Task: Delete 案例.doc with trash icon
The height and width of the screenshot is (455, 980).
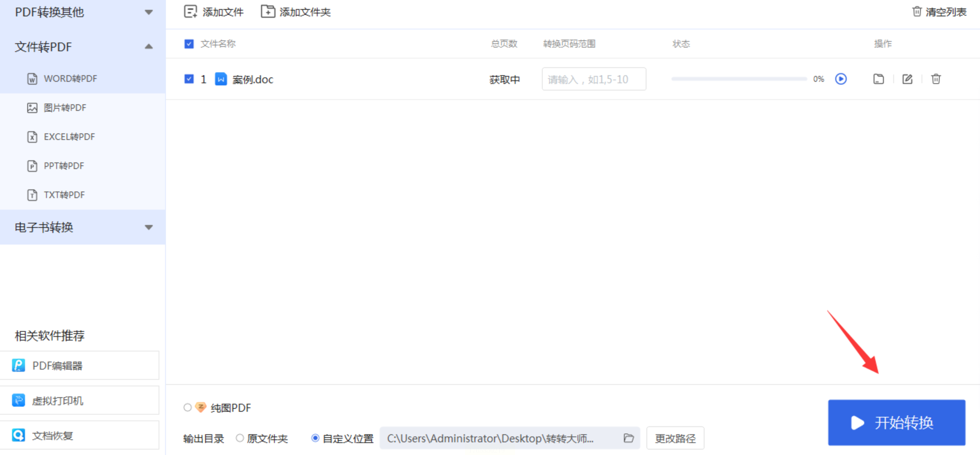Action: click(x=935, y=79)
